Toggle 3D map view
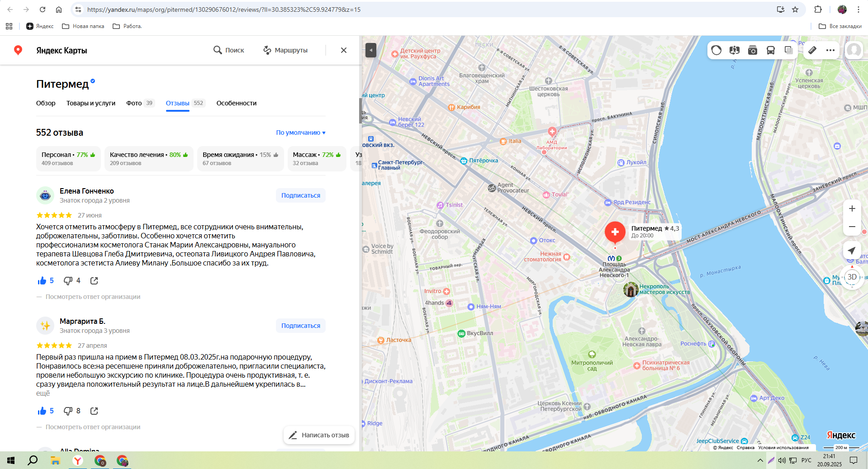The image size is (868, 469). point(852,277)
